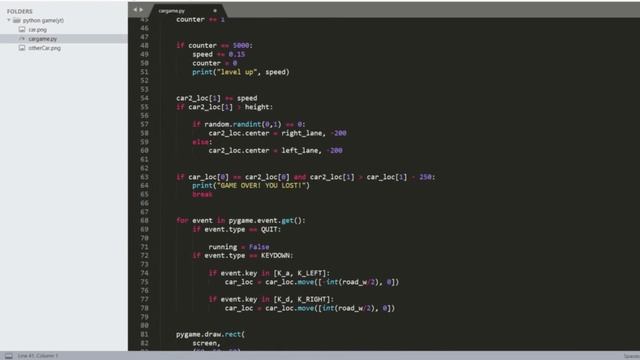Click line number 48 in the gutter

point(144,46)
